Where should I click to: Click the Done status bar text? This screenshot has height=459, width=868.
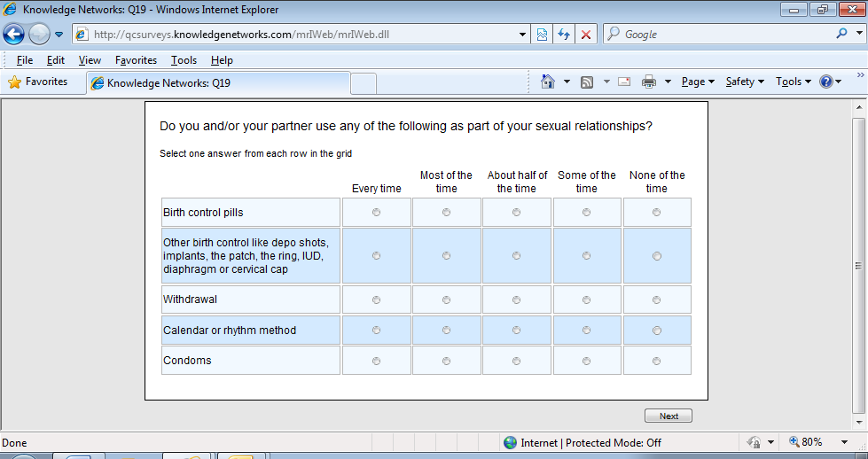click(14, 443)
